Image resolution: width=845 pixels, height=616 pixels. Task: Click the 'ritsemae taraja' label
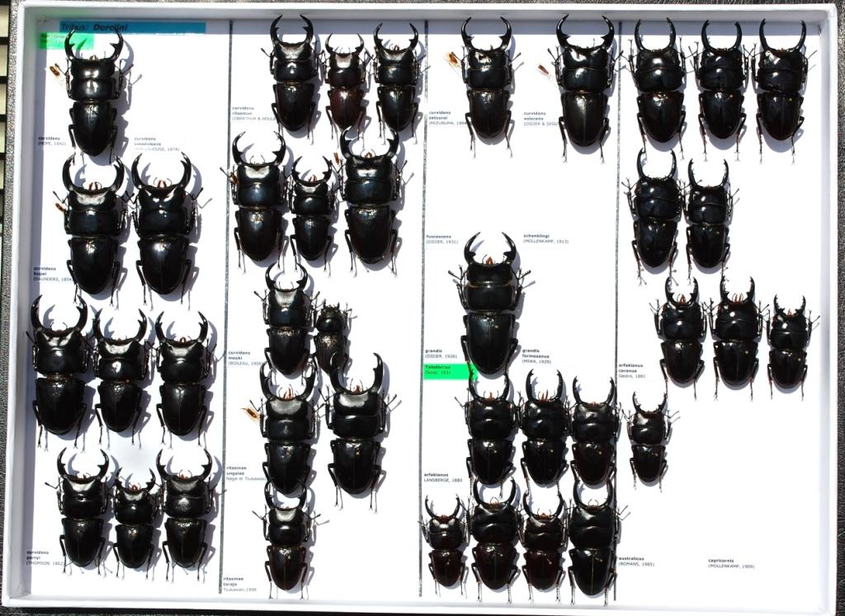pyautogui.click(x=239, y=582)
